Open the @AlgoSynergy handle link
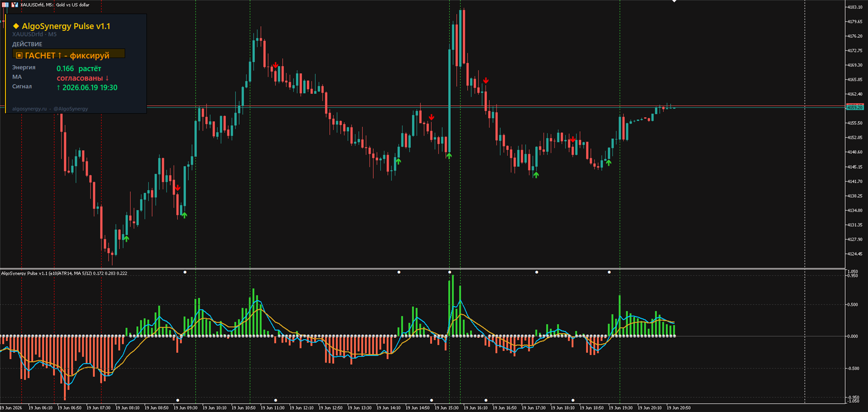This screenshot has height=412, width=868. coord(71,109)
